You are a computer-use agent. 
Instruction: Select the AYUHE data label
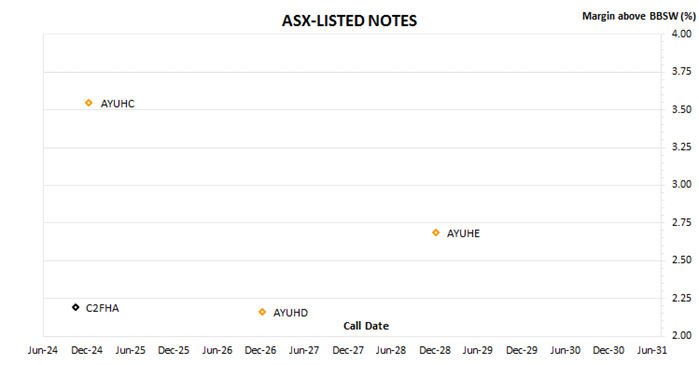pyautogui.click(x=464, y=234)
